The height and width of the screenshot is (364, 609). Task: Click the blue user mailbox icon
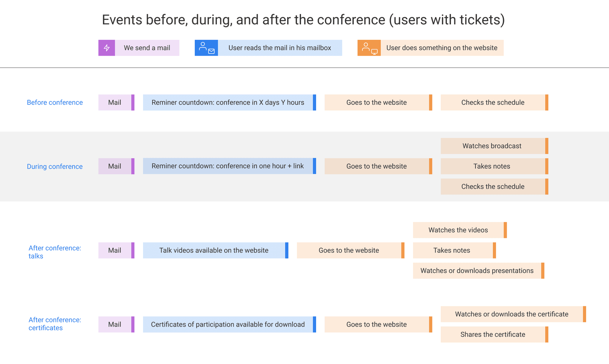(x=206, y=48)
